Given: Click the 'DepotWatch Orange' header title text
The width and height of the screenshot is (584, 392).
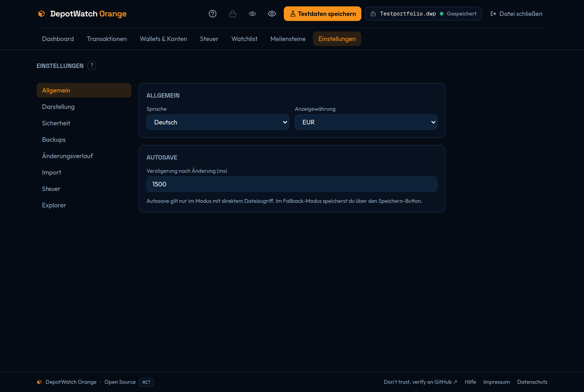Looking at the screenshot, I should click(88, 14).
